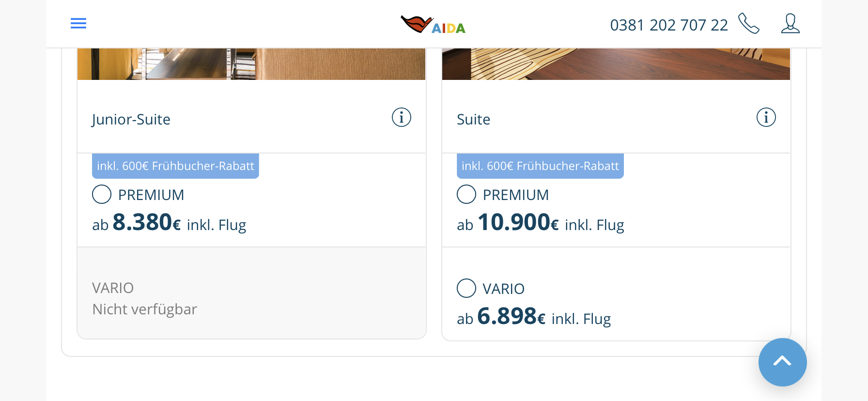Open the user account icon
The image size is (868, 401).
point(790,24)
